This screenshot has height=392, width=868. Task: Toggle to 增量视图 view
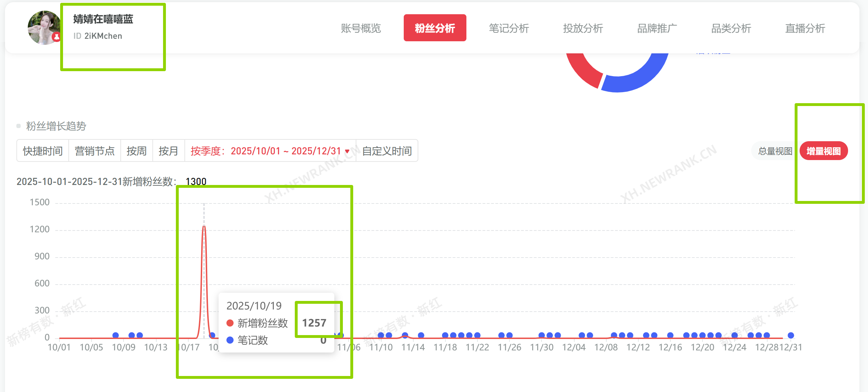pyautogui.click(x=823, y=151)
